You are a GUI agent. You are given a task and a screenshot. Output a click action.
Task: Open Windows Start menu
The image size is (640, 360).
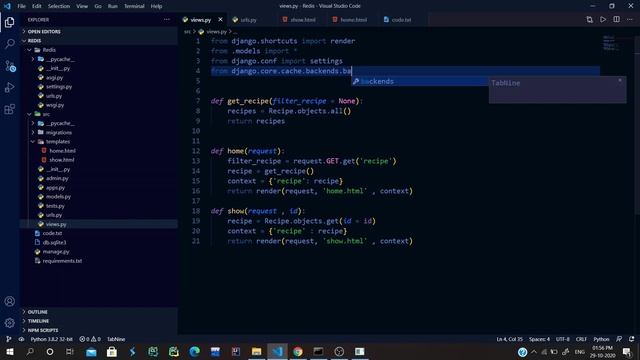10,351
